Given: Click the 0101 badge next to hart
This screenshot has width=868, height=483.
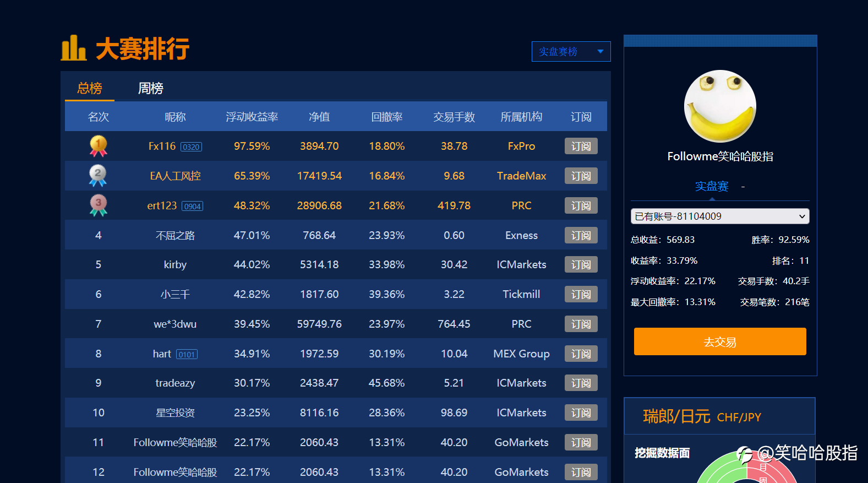Looking at the screenshot, I should 187,355.
